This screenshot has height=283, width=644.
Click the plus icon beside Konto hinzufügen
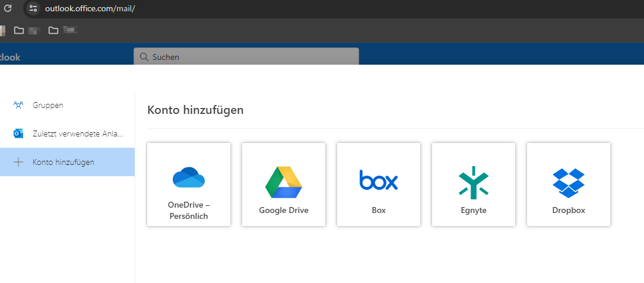coord(18,162)
